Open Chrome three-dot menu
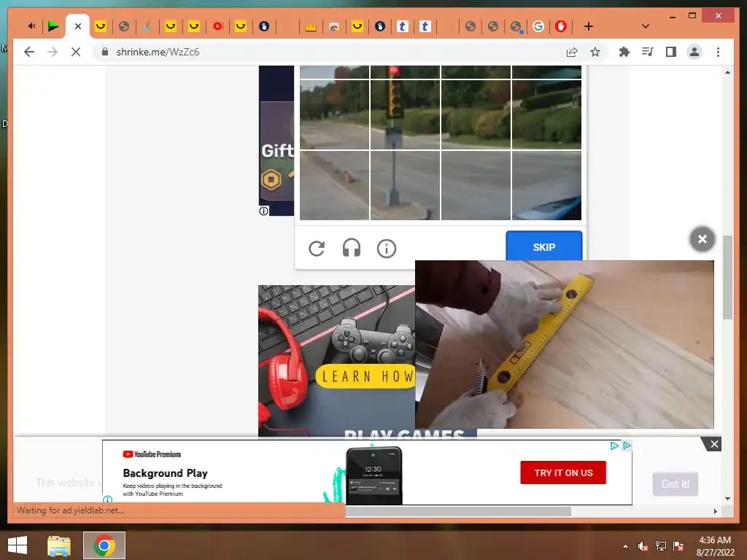 click(x=718, y=52)
